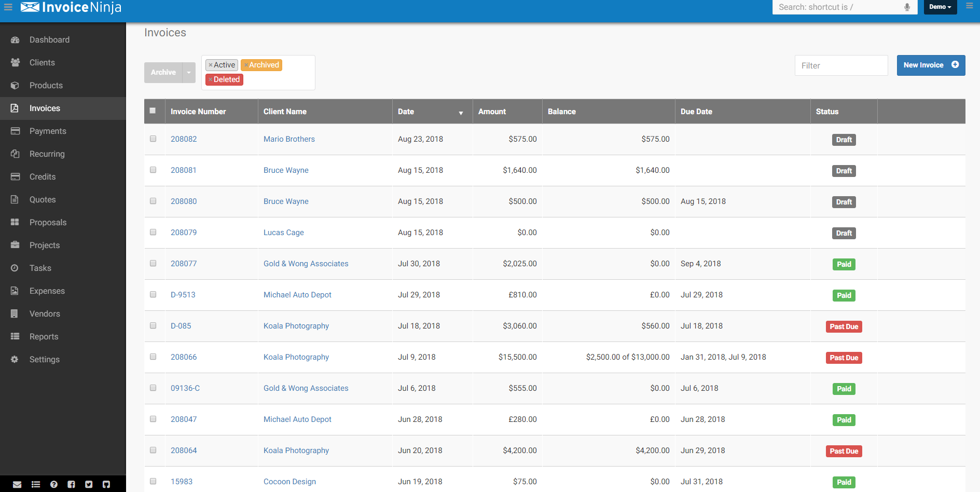Open the right-side hamburger menu
The width and height of the screenshot is (980, 492).
click(969, 6)
